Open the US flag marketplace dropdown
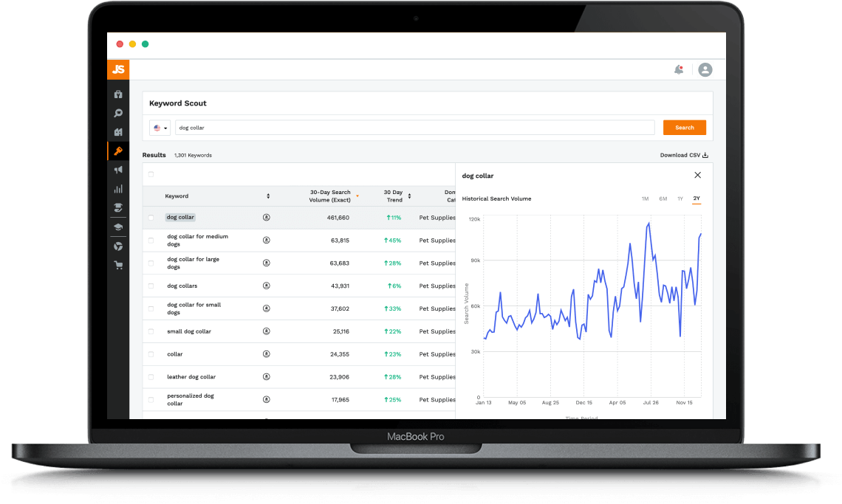842x504 pixels. tap(160, 128)
